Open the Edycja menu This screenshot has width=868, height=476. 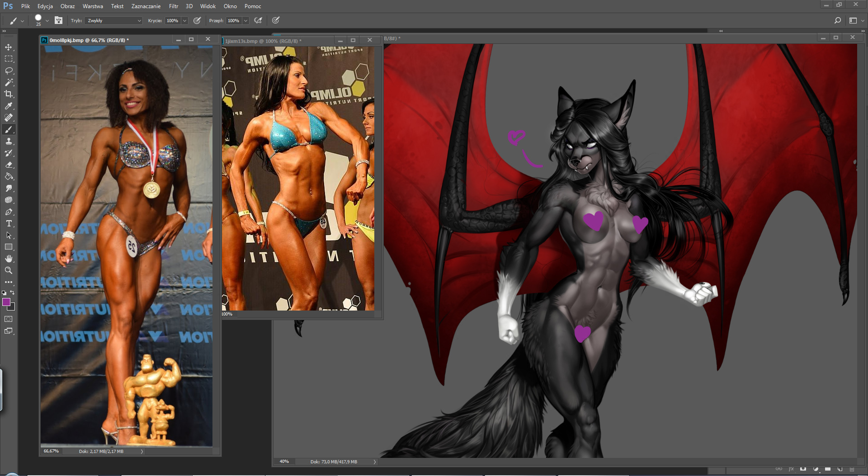(x=45, y=6)
